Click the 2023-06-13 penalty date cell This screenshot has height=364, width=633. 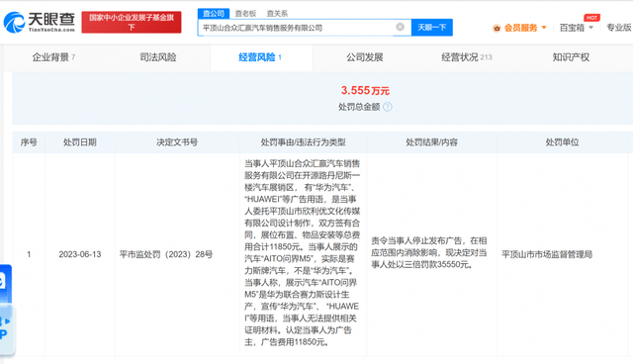tap(79, 254)
